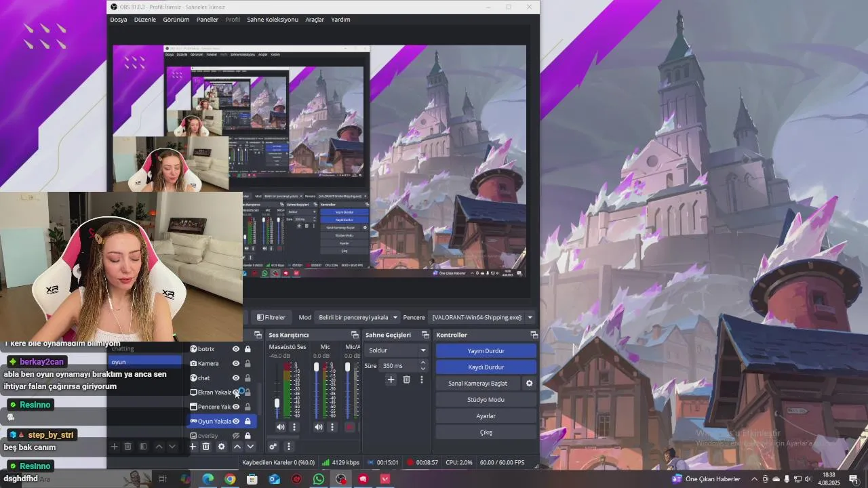Mute Mic channel speaker icon
The image size is (868, 488).
point(319,427)
